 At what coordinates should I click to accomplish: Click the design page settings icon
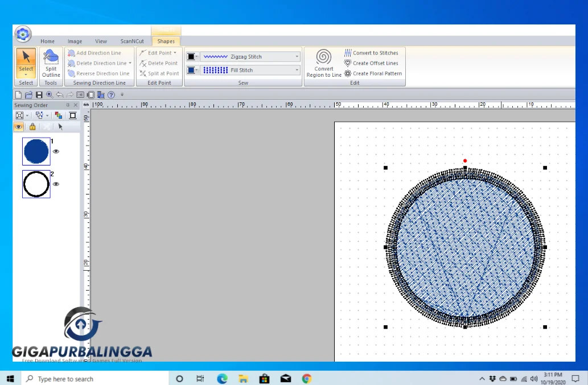tap(91, 95)
